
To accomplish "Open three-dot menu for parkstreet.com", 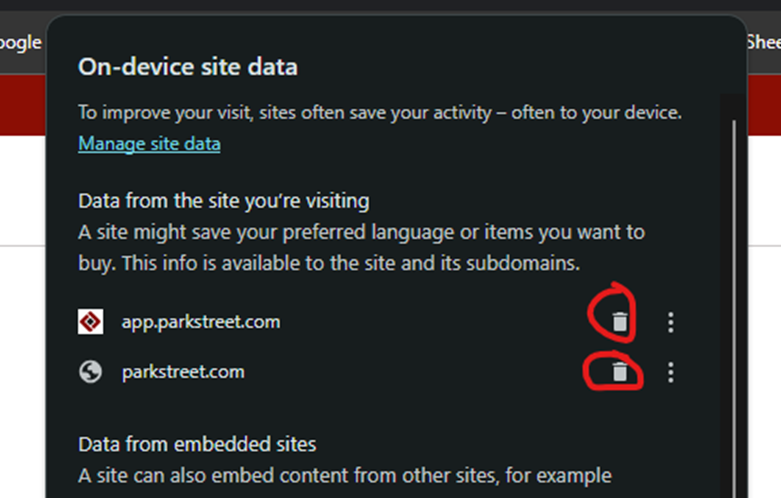I will (670, 372).
